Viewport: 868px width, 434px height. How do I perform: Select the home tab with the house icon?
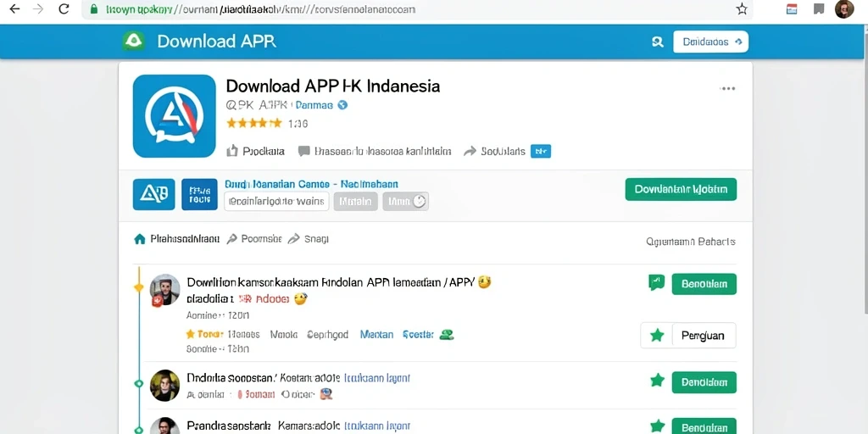176,239
